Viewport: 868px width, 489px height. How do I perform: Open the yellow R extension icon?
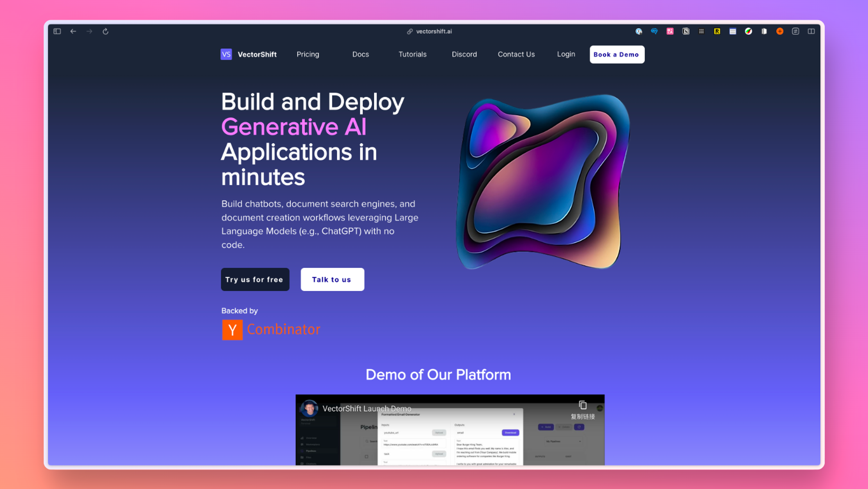point(717,31)
